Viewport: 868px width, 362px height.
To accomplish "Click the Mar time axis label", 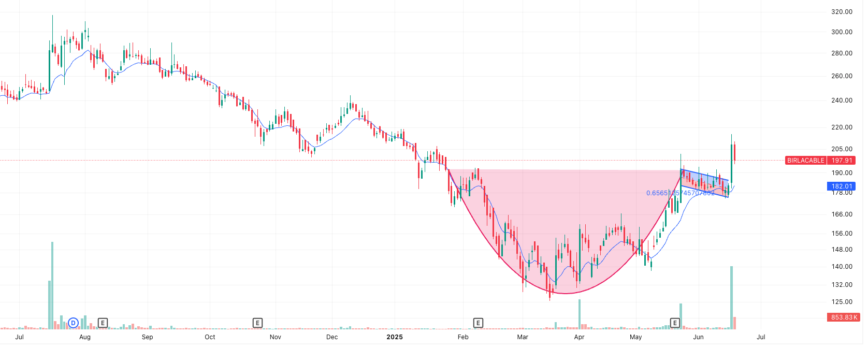I will coord(523,337).
